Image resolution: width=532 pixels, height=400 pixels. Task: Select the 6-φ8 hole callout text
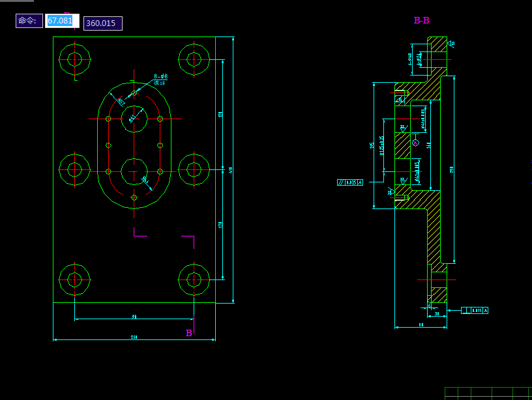(x=160, y=77)
